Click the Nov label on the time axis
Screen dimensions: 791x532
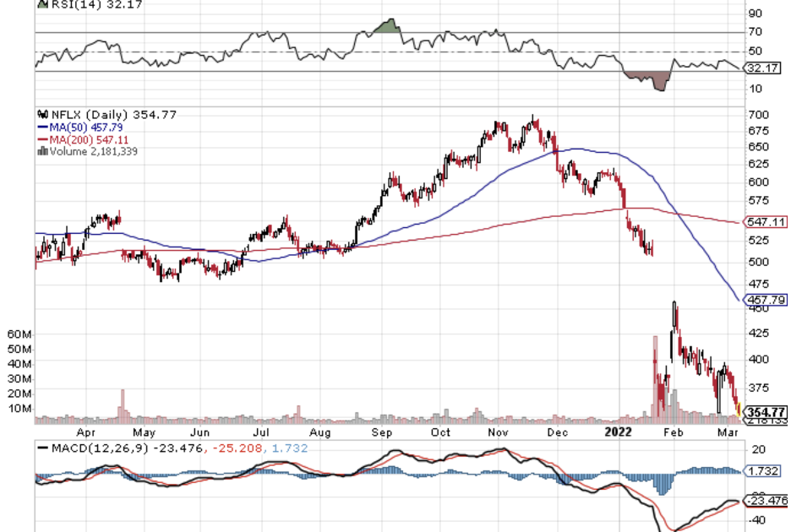[499, 432]
